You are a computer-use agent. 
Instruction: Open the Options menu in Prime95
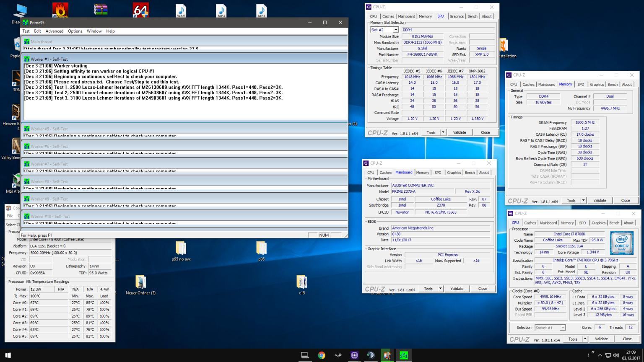coord(75,31)
